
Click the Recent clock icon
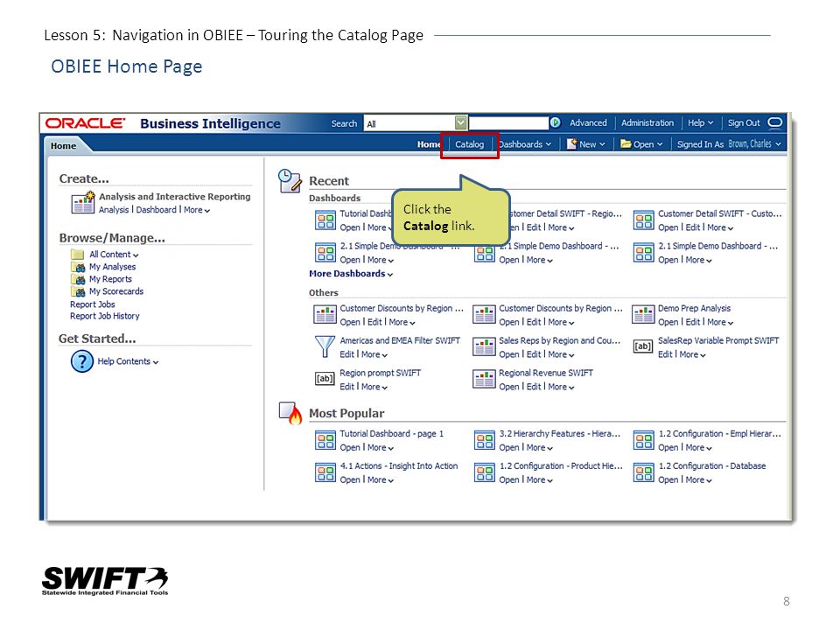(290, 180)
